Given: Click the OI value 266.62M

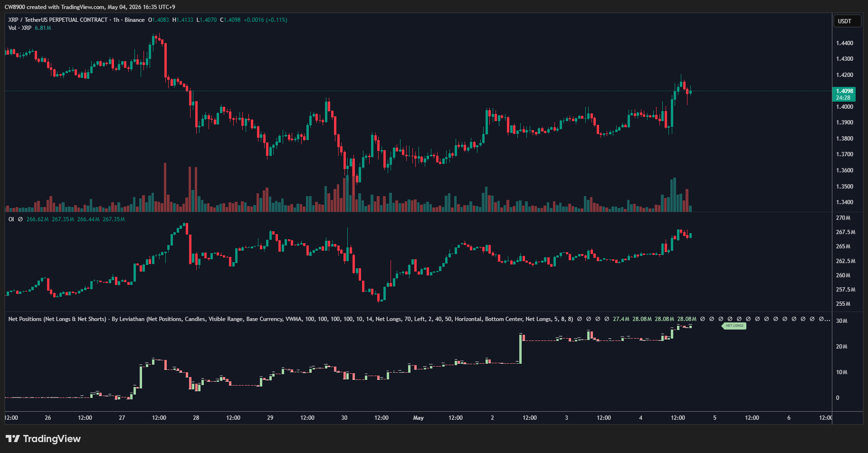Looking at the screenshot, I should (38, 219).
